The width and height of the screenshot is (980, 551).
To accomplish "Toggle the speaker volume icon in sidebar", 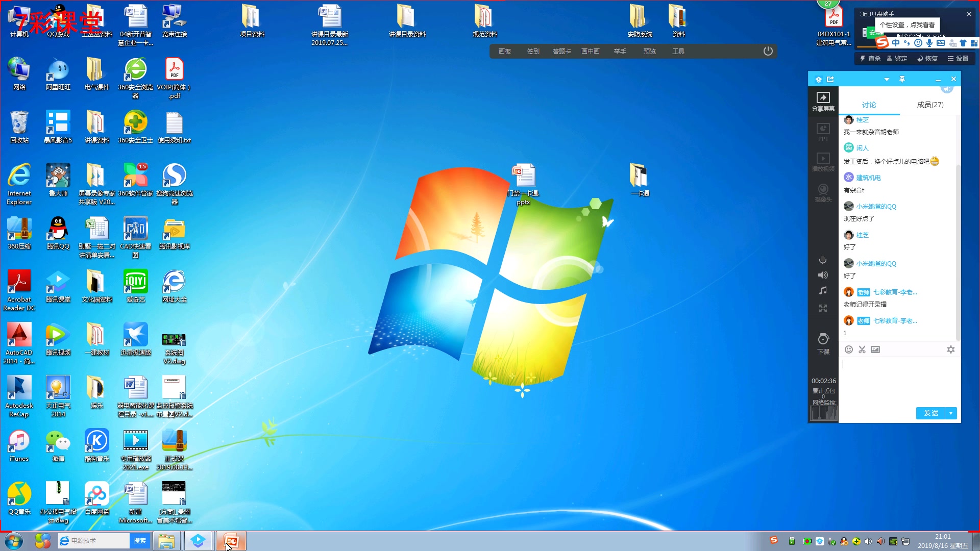I will (823, 275).
